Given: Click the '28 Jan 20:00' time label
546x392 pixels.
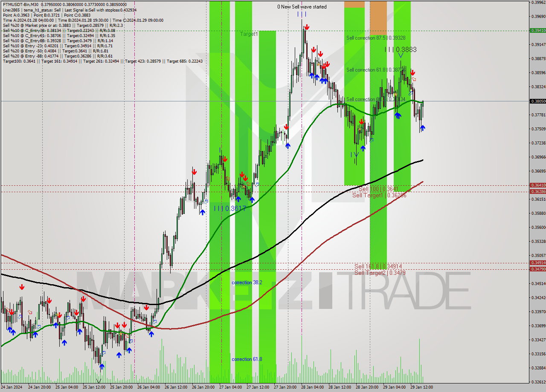Looking at the screenshot, I should pos(368,387).
